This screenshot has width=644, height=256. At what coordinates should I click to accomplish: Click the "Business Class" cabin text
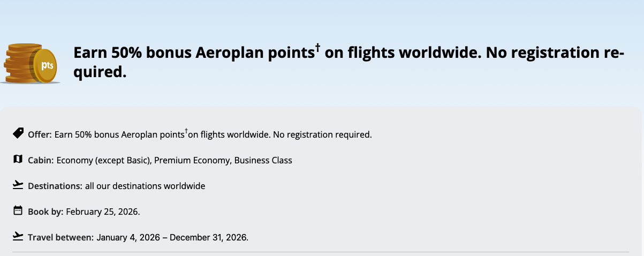coord(263,160)
